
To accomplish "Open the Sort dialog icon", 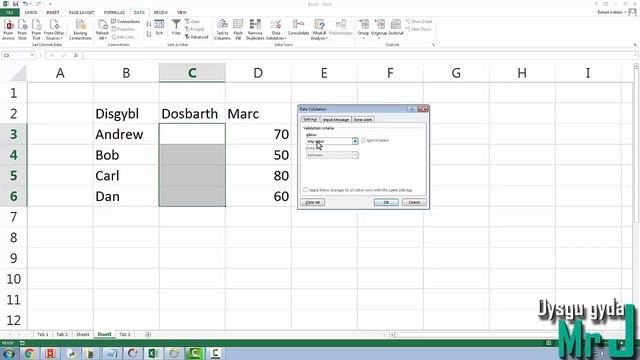I will tap(159, 28).
